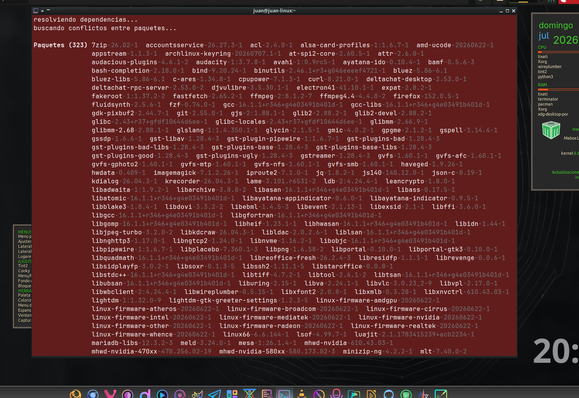Click the RAM usage bar in Conky panel
Image resolution: width=579 pixels, height=398 pixels.
click(558, 89)
